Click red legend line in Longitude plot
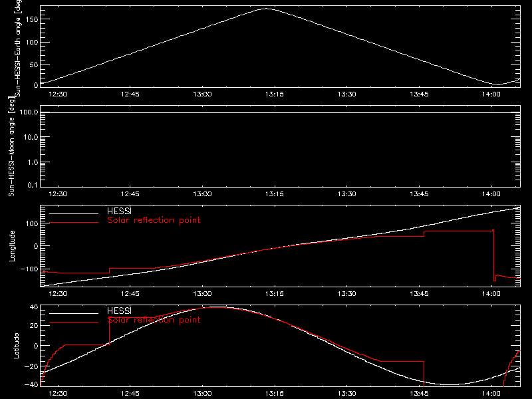 74,223
